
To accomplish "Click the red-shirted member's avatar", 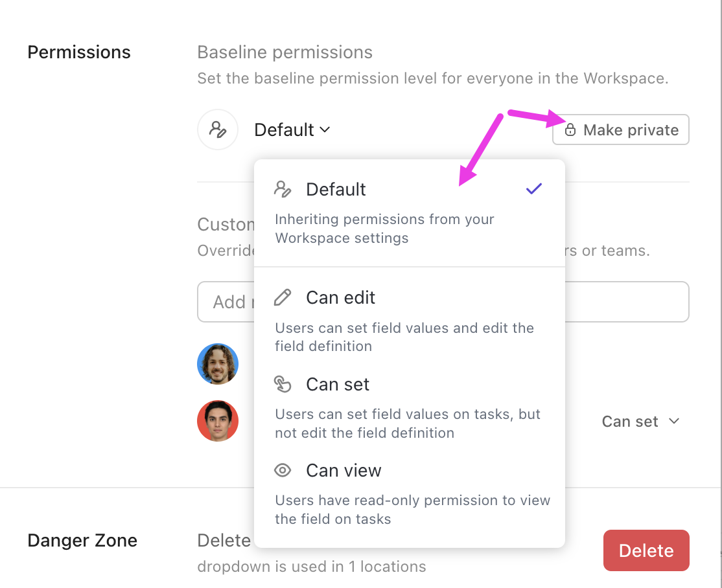I will pyautogui.click(x=218, y=421).
